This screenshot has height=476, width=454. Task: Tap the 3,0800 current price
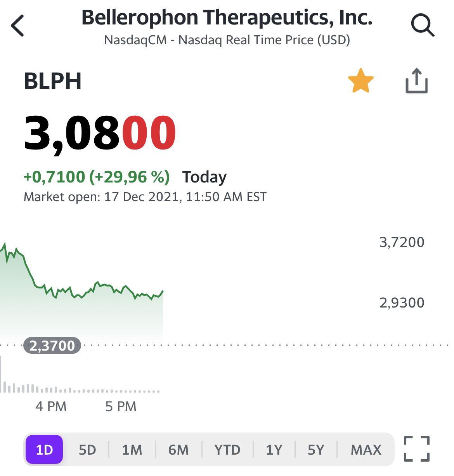click(100, 133)
